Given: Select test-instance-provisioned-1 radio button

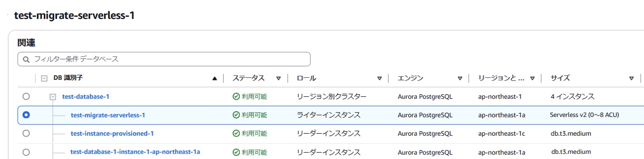Looking at the screenshot, I should [x=26, y=133].
